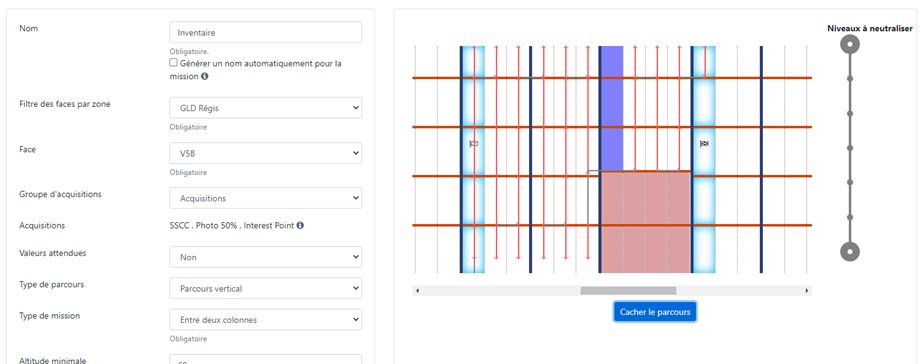
Task: Click the info icon next to mission name
Action: (x=204, y=76)
